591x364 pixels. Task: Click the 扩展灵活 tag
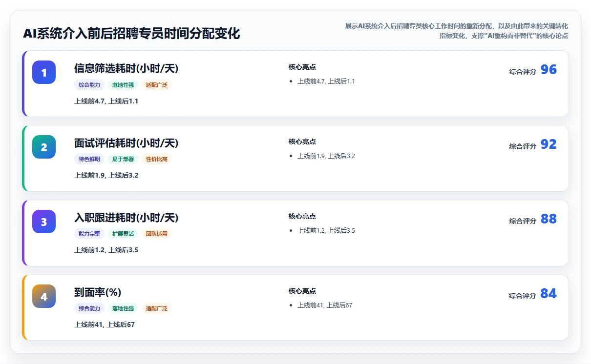point(123,234)
